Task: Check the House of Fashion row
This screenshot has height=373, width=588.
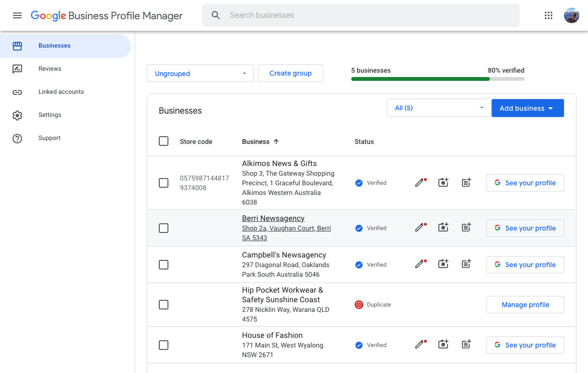Action: [x=164, y=345]
